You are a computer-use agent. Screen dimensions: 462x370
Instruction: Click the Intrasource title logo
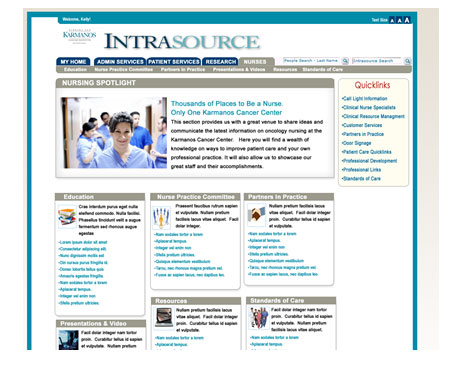182,42
